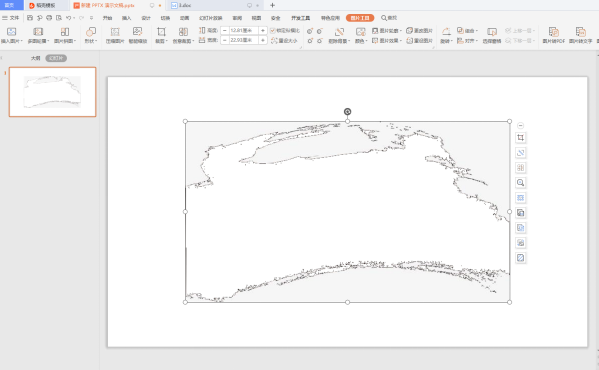Image resolution: width=599 pixels, height=370 pixels.
Task: Click the Redo arrow icon
Action: (81, 18)
